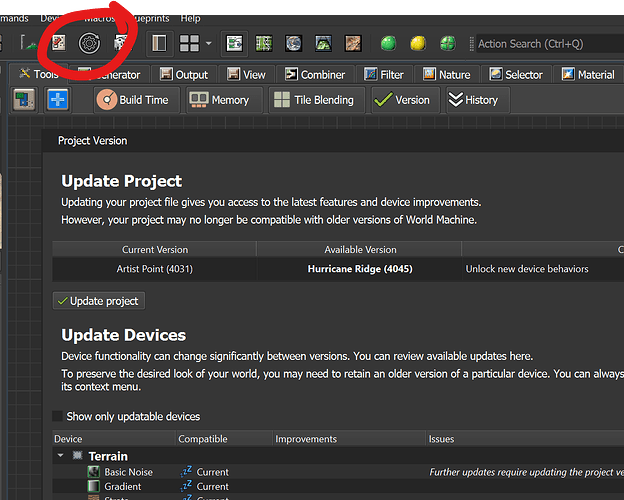The image size is (624, 500).
Task: Open project settings gear icon
Action: tap(89, 43)
